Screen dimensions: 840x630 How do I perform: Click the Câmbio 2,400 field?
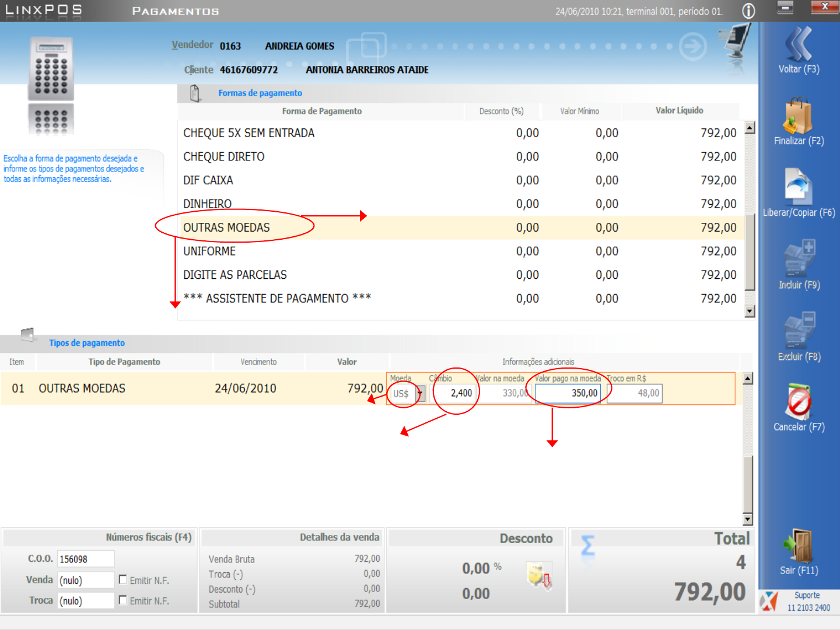[452, 393]
